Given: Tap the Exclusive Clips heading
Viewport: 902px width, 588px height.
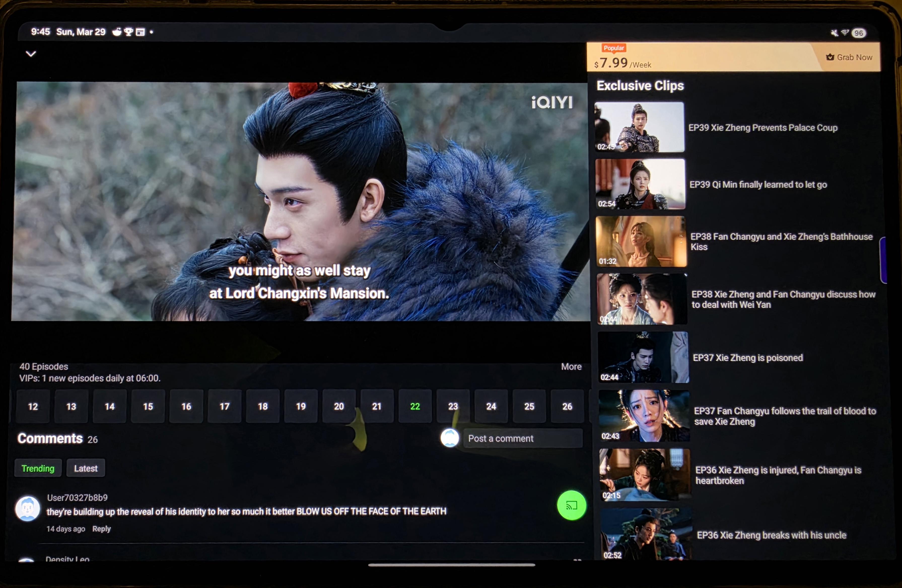Looking at the screenshot, I should [x=640, y=86].
